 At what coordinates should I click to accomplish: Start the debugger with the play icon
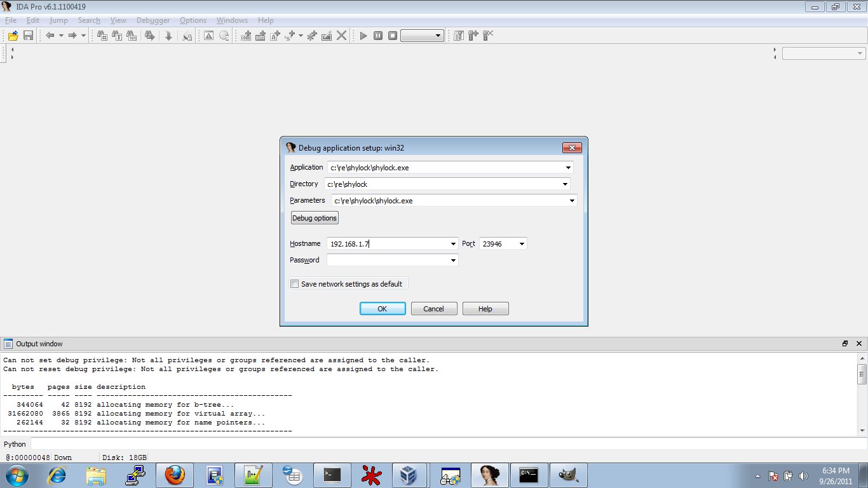pyautogui.click(x=363, y=36)
